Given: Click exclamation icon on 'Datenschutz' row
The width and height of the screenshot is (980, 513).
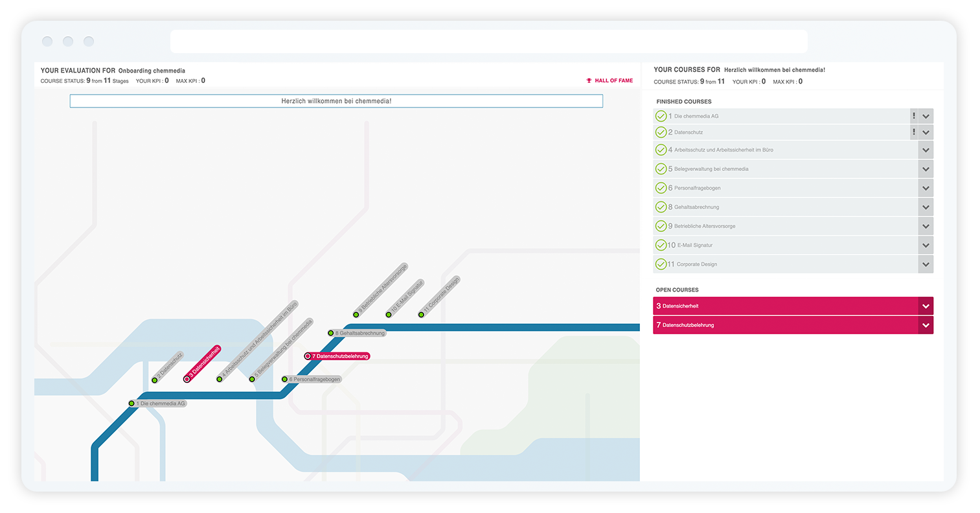Looking at the screenshot, I should [914, 132].
